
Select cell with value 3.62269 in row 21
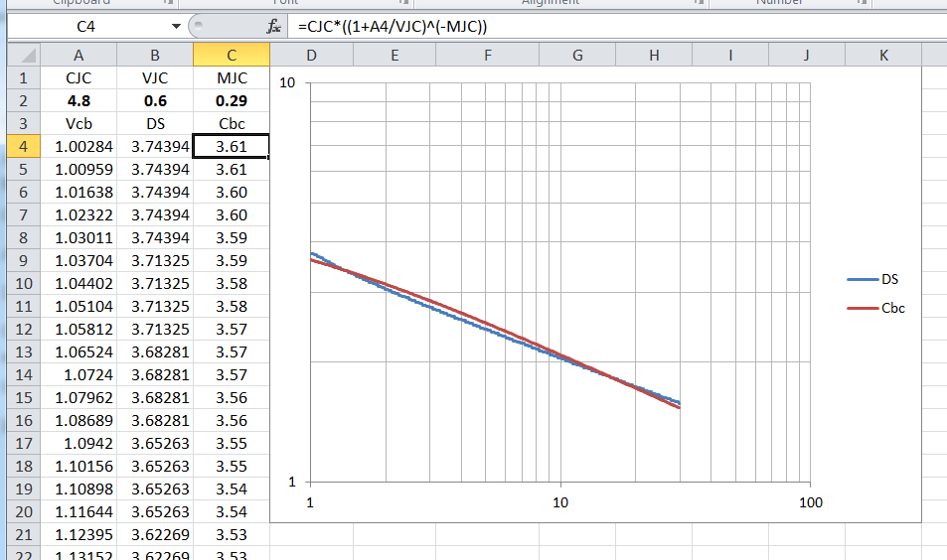155,534
